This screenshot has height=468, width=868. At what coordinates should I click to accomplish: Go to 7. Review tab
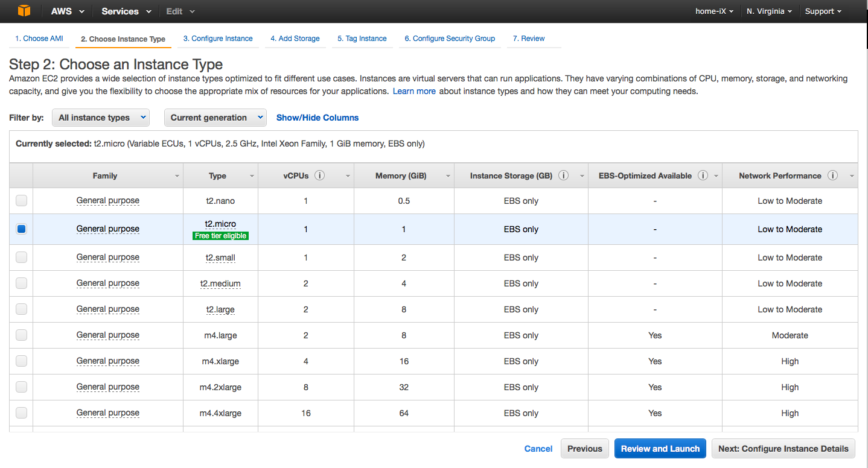coord(529,39)
